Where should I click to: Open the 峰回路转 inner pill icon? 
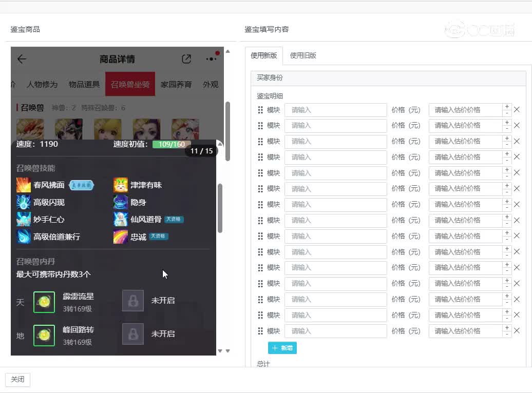[44, 336]
